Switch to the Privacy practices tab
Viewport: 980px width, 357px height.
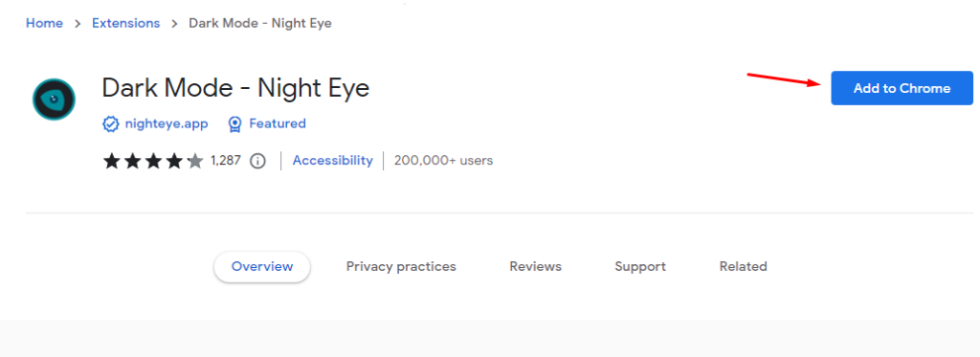pyautogui.click(x=401, y=267)
